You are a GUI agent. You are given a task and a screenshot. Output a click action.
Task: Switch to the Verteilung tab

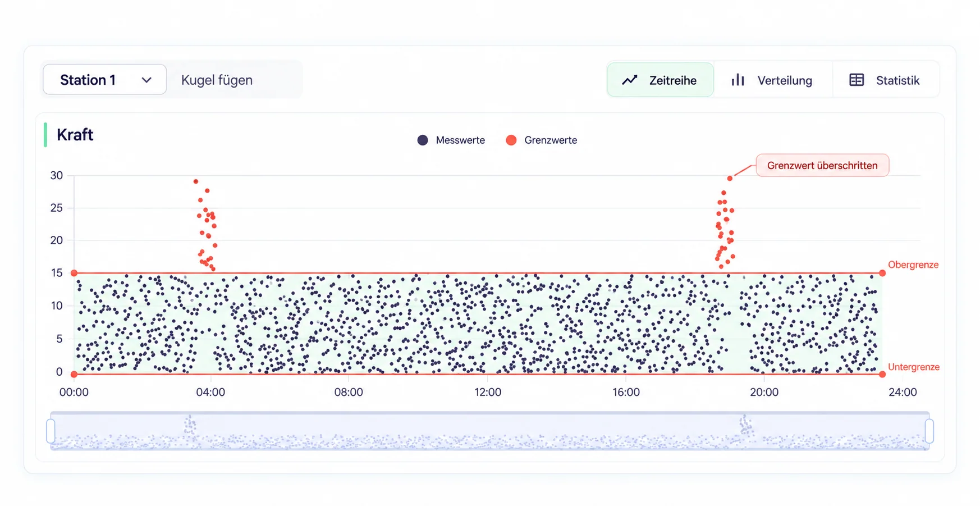[x=772, y=80]
